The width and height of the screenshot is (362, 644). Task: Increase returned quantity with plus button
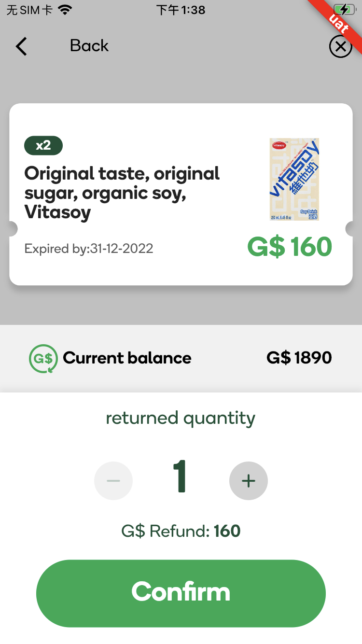[249, 481]
